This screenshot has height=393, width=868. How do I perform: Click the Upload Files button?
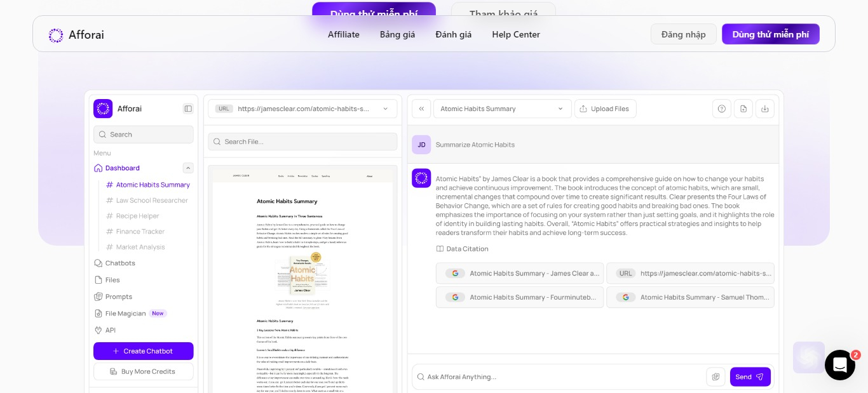click(x=606, y=109)
